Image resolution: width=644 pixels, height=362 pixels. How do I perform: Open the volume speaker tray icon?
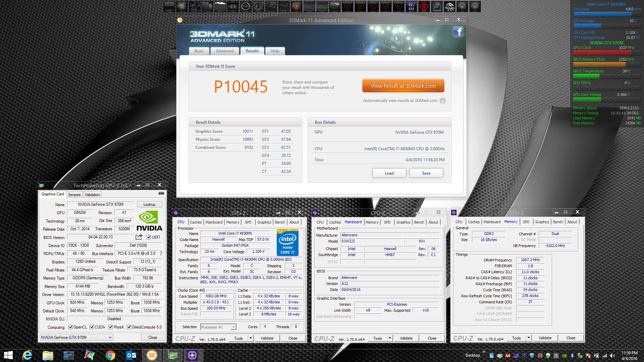point(612,356)
